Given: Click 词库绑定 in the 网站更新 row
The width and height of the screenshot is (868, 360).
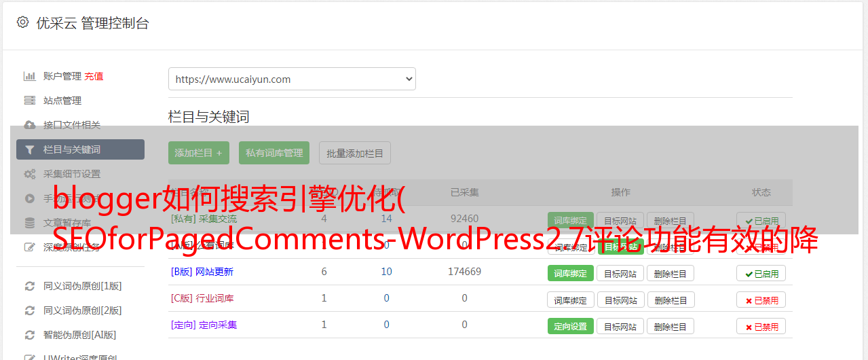Looking at the screenshot, I should (x=570, y=273).
